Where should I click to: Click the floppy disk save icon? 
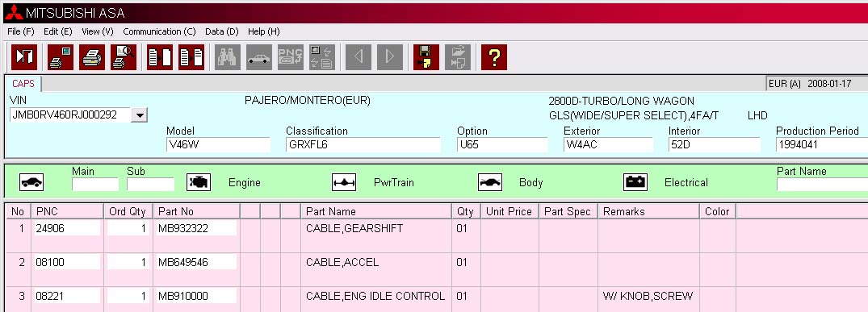pos(426,57)
